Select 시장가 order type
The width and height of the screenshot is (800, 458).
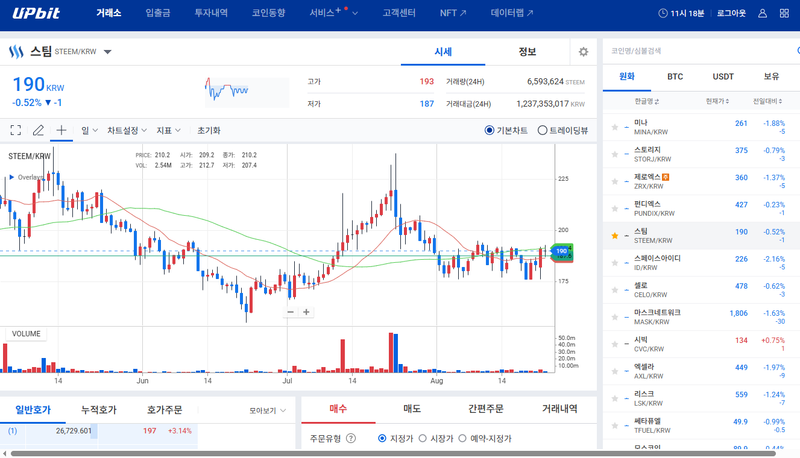pos(422,438)
